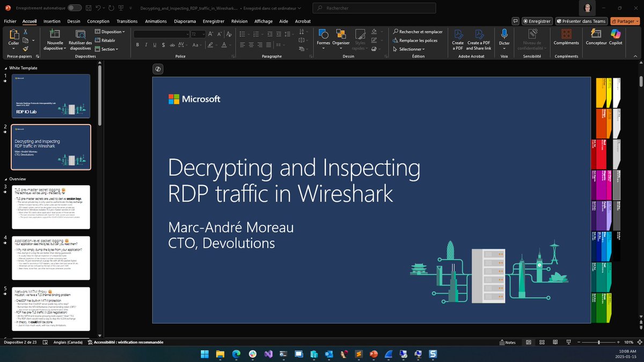Switch to the Diaporama tab
644x362 pixels.
click(185, 21)
